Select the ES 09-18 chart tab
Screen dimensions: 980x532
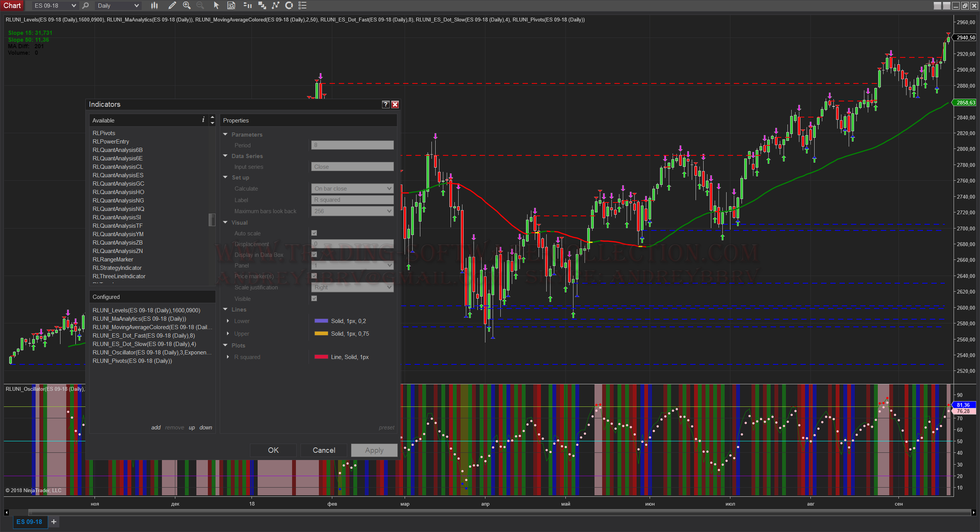29,522
